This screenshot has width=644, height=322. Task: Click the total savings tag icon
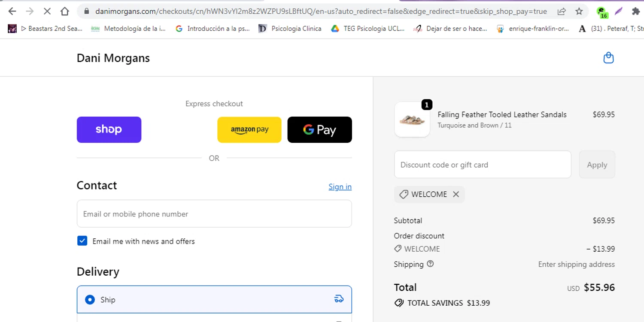[399, 303]
